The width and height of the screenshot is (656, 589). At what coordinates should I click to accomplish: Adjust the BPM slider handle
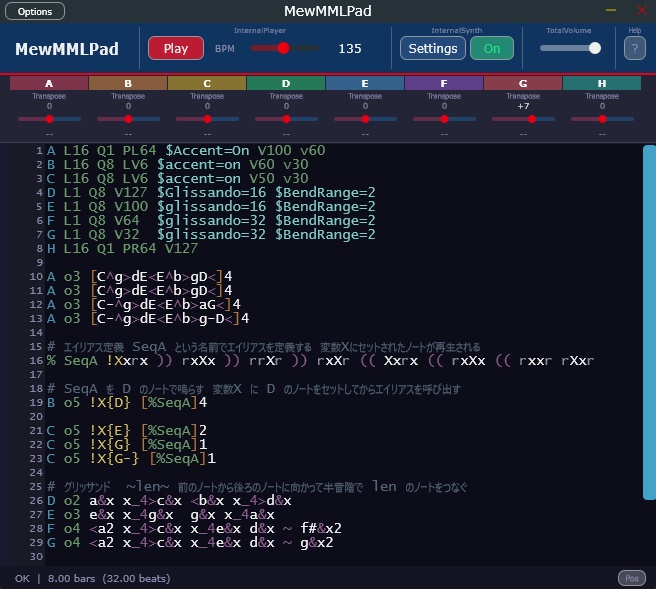click(x=283, y=48)
